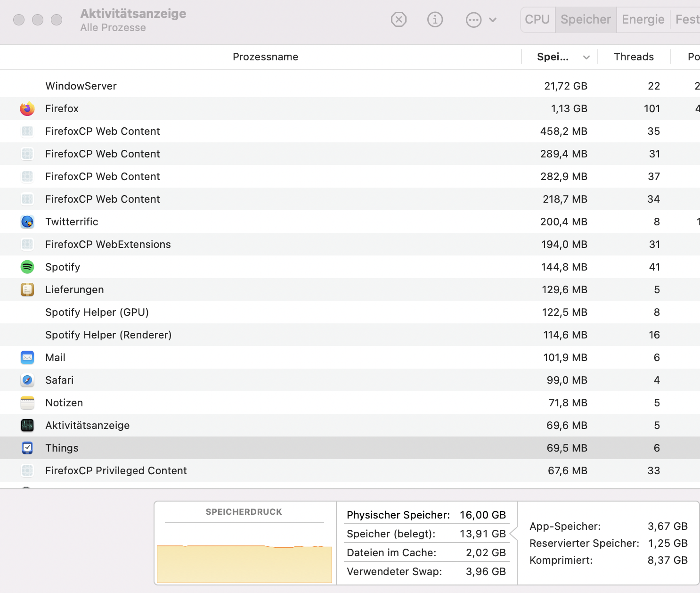Select the Spotify process name
Screen dimensions: 700x593
pyautogui.click(x=63, y=267)
